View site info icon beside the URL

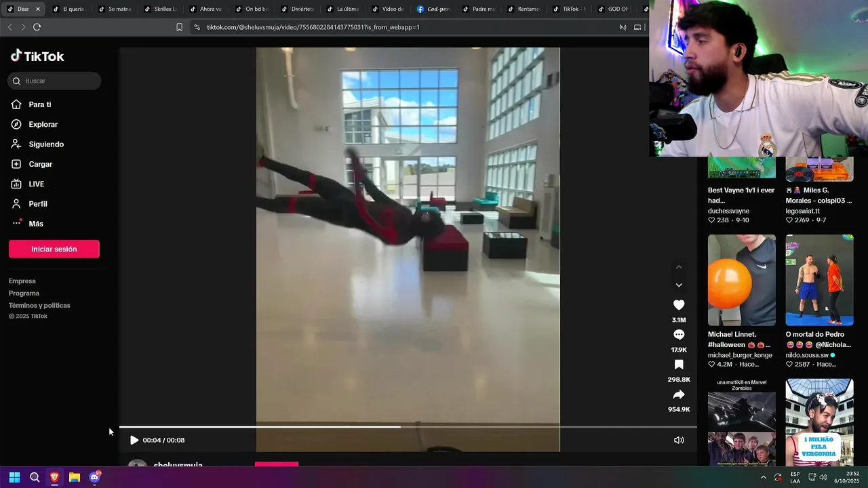click(x=197, y=27)
